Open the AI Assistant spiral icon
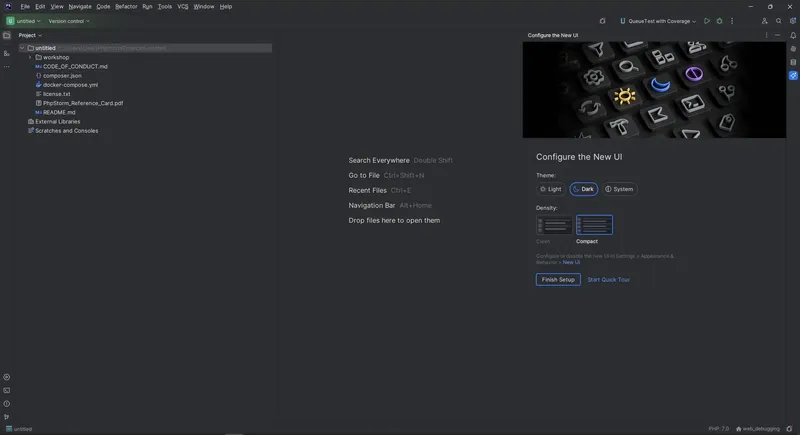Viewport: 800px width, 435px height. click(x=793, y=49)
